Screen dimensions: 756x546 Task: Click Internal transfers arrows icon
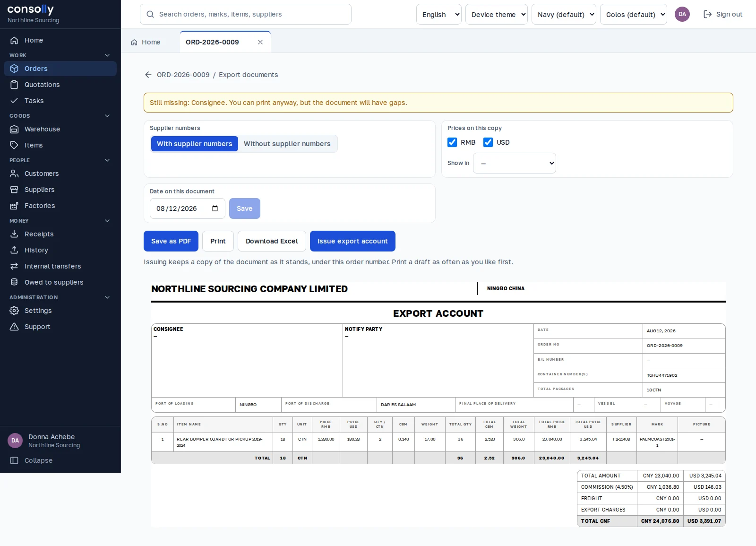[14, 266]
